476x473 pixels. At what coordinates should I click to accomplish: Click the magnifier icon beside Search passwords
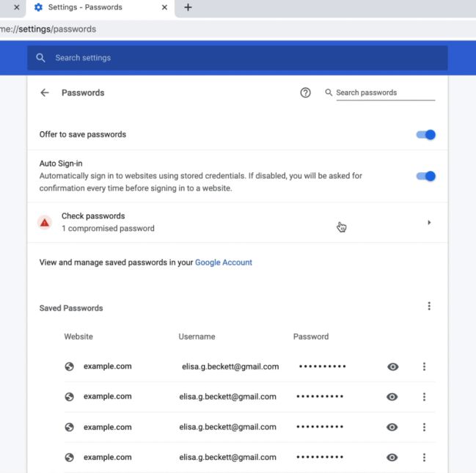[329, 92]
